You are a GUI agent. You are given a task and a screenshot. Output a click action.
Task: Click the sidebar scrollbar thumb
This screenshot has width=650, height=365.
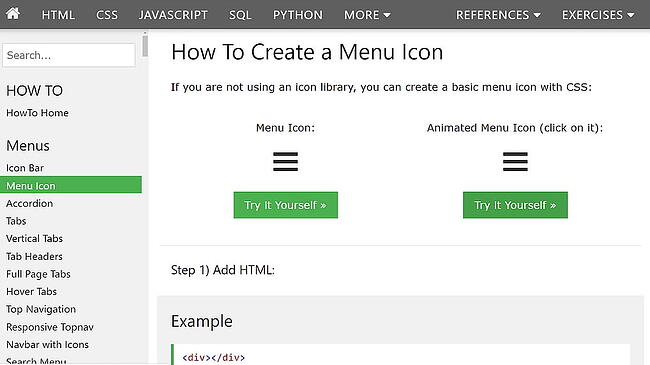pos(145,46)
